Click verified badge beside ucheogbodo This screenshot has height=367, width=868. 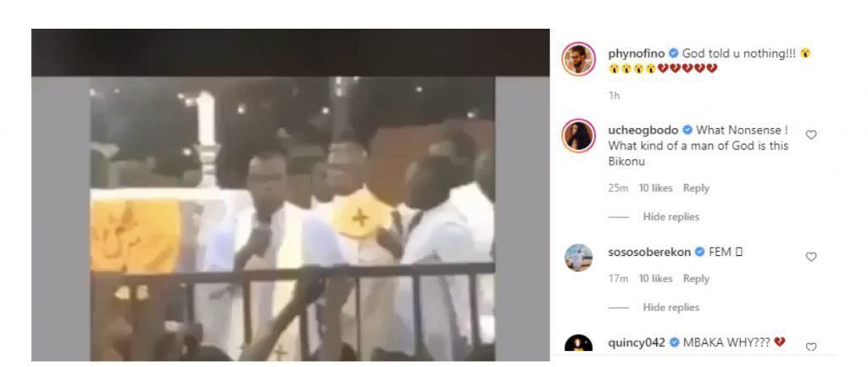pyautogui.click(x=687, y=130)
